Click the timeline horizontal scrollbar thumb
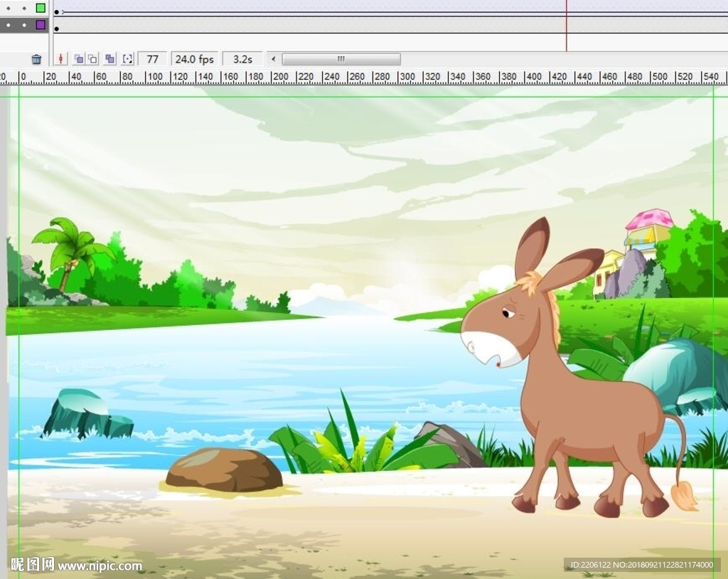728x579 pixels. coord(341,59)
